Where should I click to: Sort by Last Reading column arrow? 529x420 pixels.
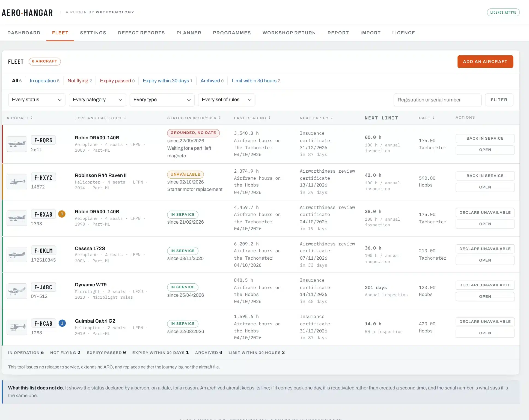269,118
